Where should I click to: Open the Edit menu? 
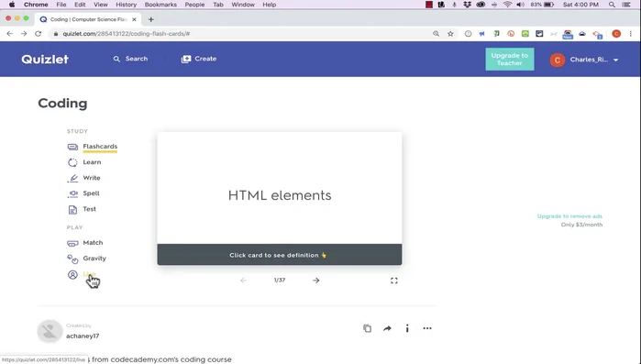tap(80, 5)
